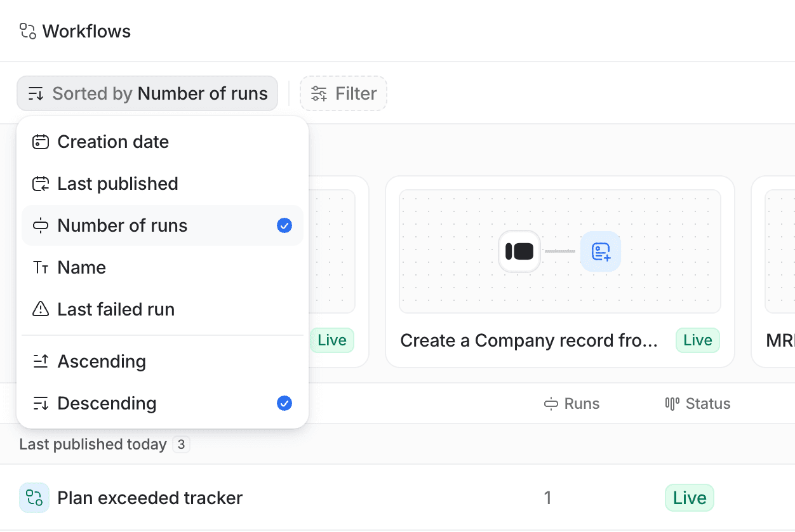This screenshot has height=532, width=795.
Task: Collapse the Last published today group
Action: coord(91,444)
